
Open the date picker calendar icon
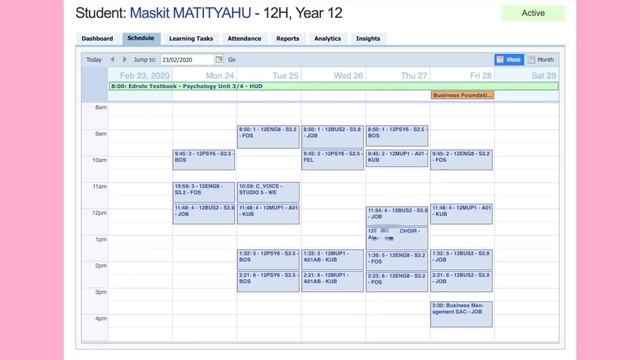point(219,60)
